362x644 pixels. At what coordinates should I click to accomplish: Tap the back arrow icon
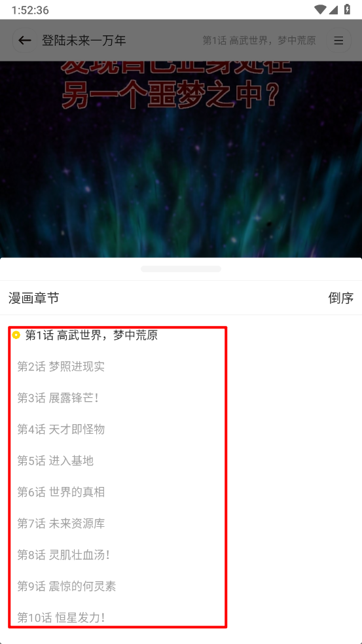tap(25, 41)
